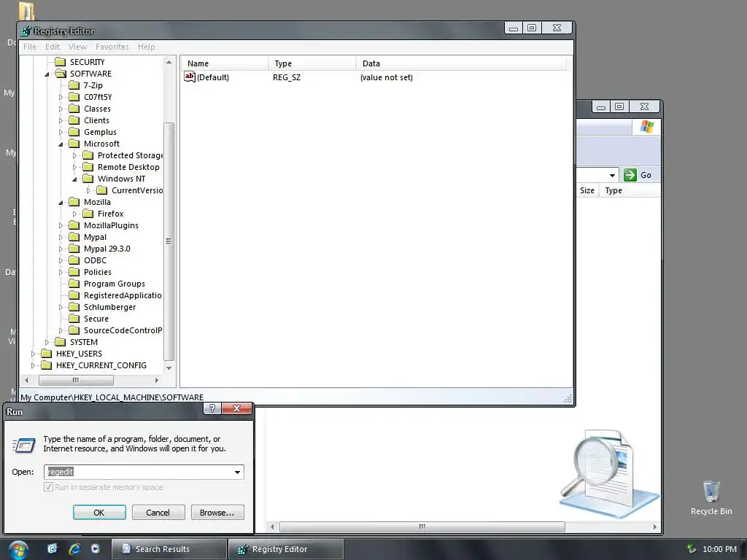Click Cancel in the Run dialog
This screenshot has width=747, height=560.
[x=158, y=513]
